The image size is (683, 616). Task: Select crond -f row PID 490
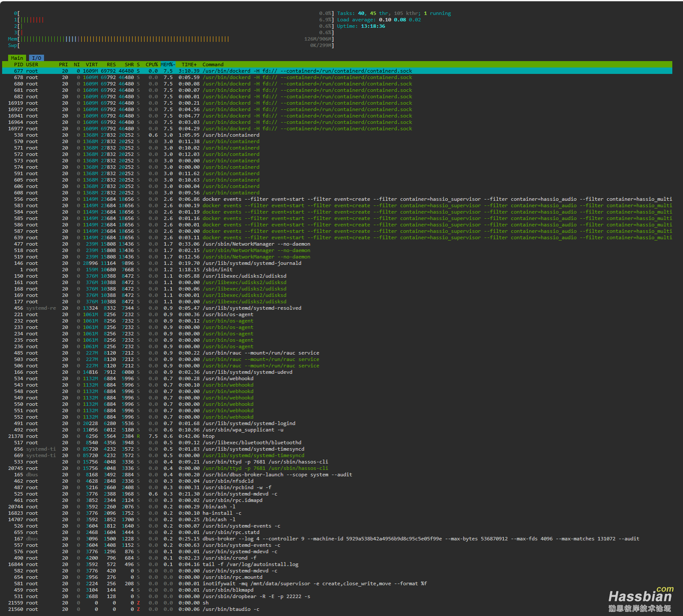pos(337,558)
